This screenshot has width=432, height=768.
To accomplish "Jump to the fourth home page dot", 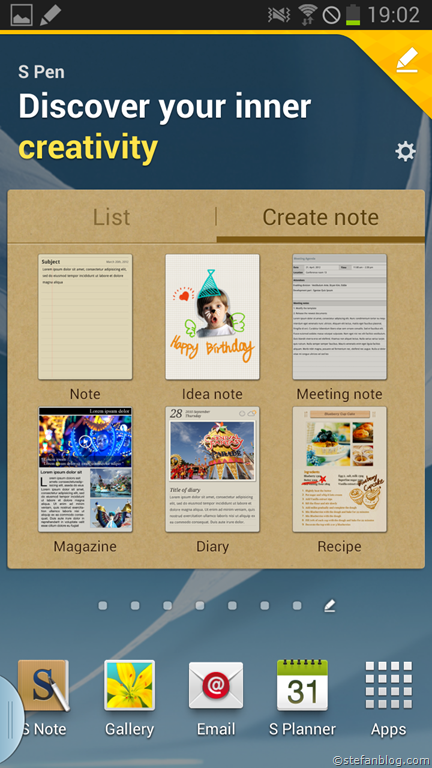I will click(x=200, y=606).
